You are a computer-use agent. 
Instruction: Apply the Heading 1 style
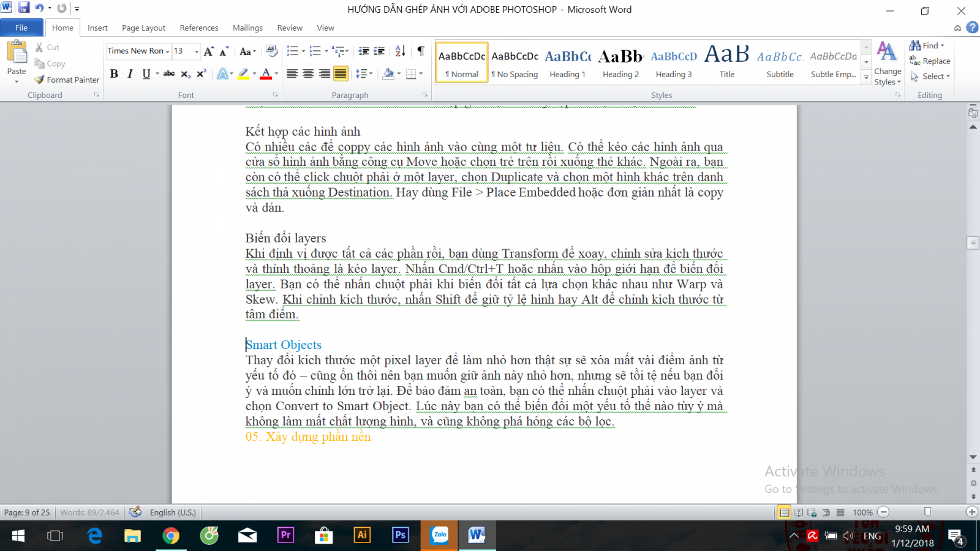(568, 62)
